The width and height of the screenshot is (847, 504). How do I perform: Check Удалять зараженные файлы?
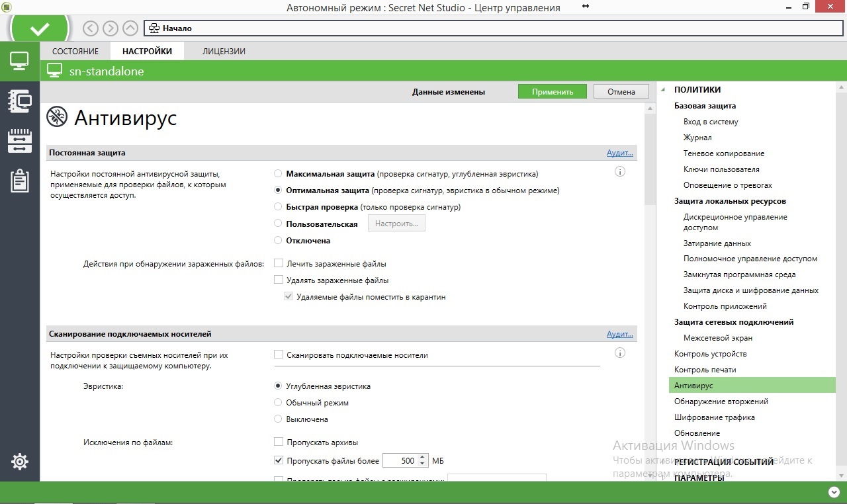(x=279, y=280)
